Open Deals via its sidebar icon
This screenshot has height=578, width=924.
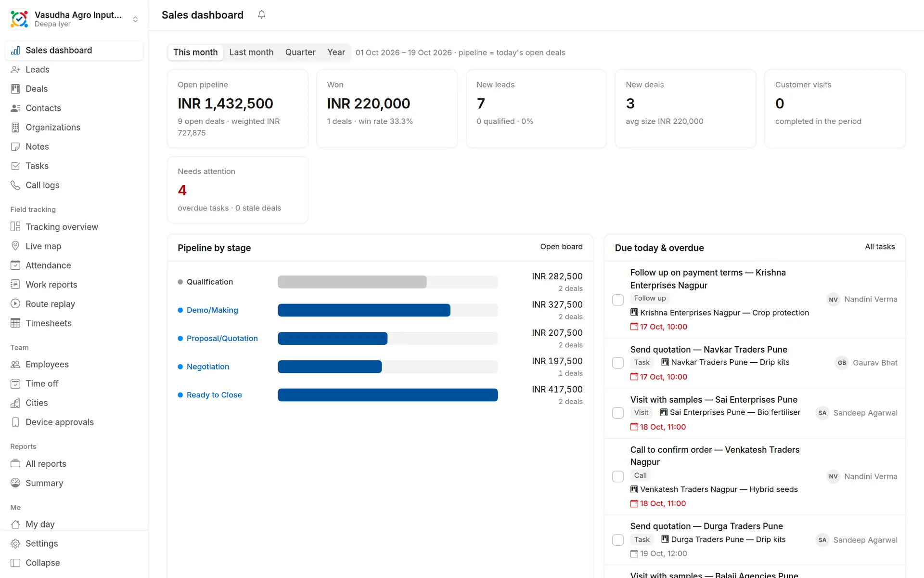15,89
